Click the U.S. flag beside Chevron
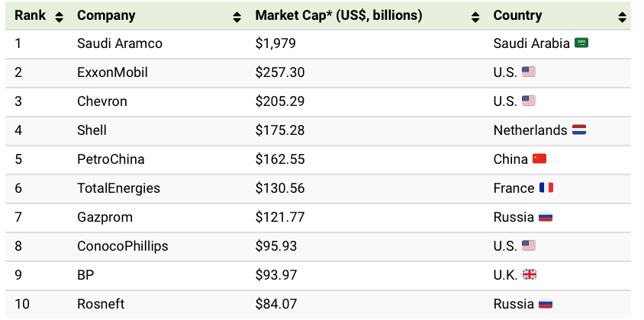This screenshot has width=644, height=320. click(x=529, y=101)
